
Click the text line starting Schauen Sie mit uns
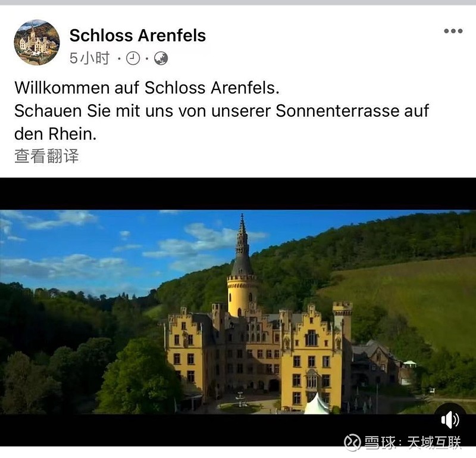pyautogui.click(x=221, y=111)
